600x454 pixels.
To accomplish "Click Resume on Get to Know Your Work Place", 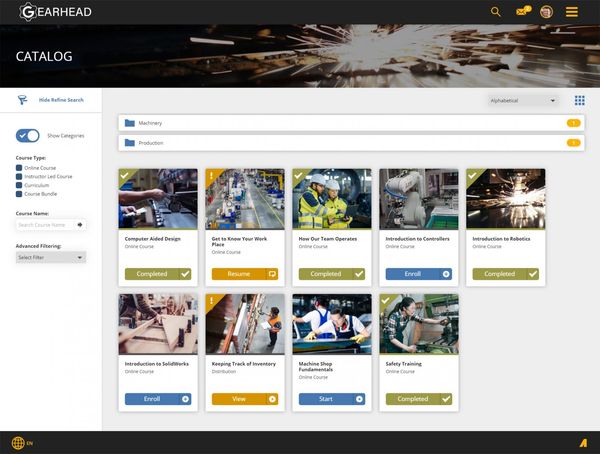I will tap(245, 274).
